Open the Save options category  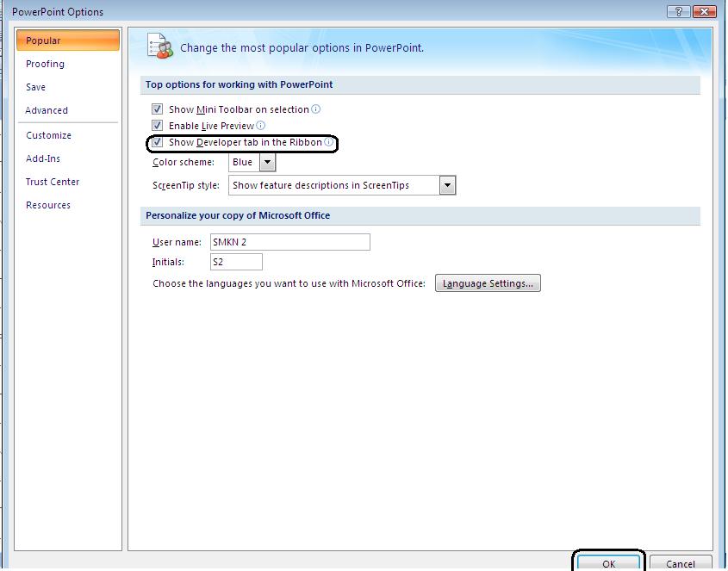[x=35, y=87]
